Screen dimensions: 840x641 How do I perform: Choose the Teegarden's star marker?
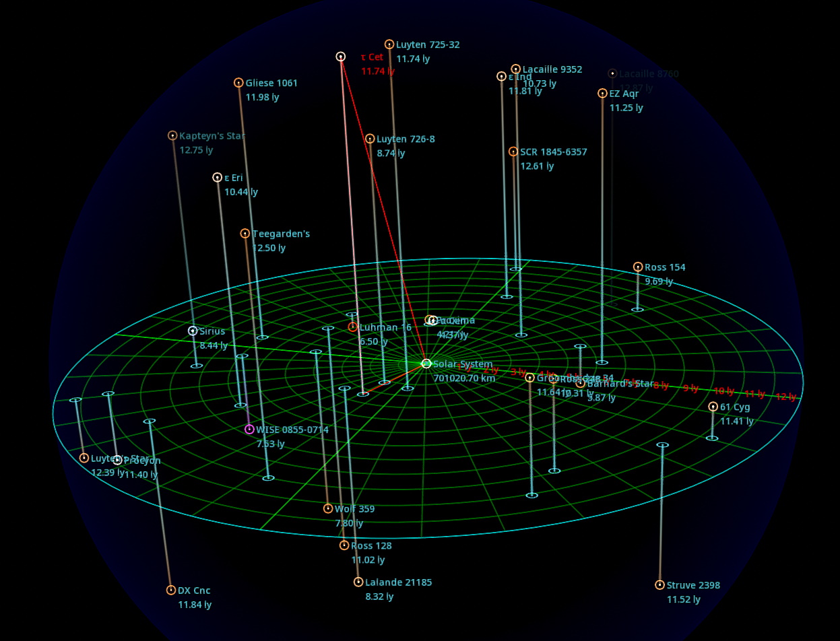pyautogui.click(x=245, y=234)
